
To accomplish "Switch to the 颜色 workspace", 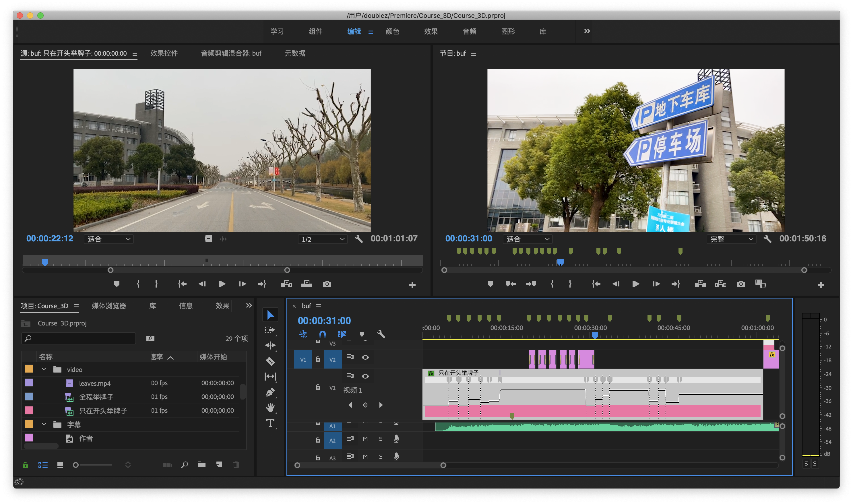I will [392, 32].
